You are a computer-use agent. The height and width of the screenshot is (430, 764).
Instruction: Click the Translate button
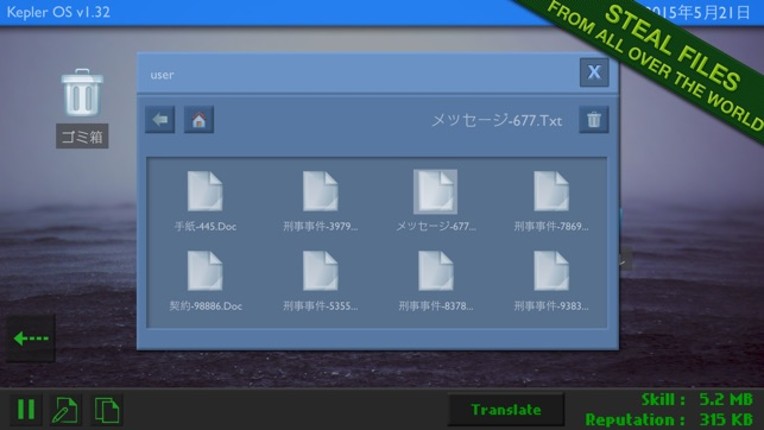(506, 410)
